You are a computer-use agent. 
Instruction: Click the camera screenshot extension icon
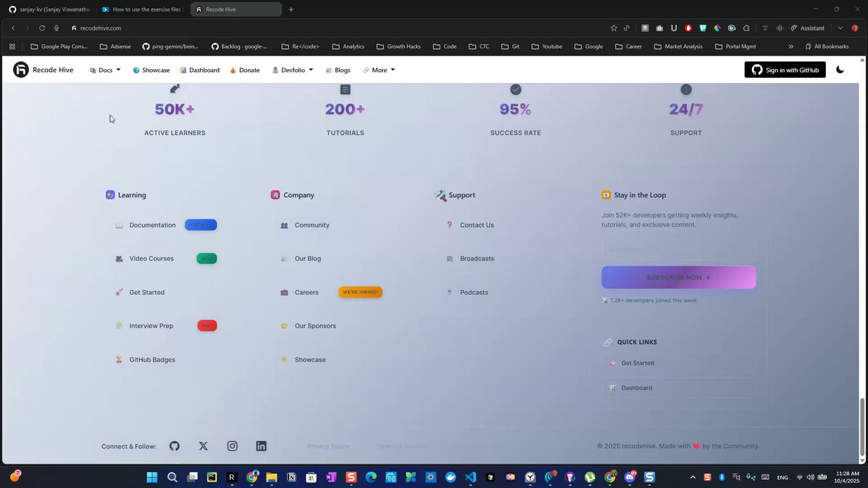659,28
